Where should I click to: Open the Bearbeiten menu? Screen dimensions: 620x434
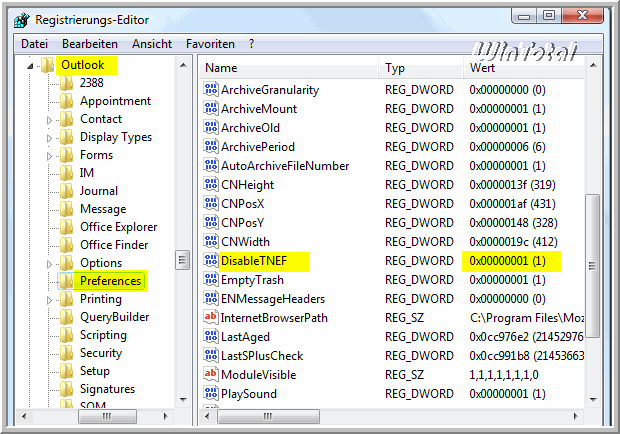[90, 44]
